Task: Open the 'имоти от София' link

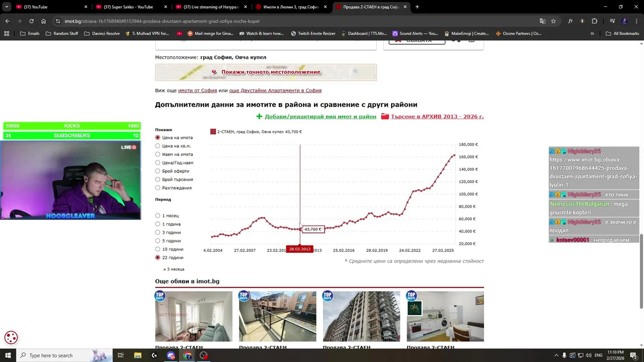Action: pyautogui.click(x=197, y=90)
